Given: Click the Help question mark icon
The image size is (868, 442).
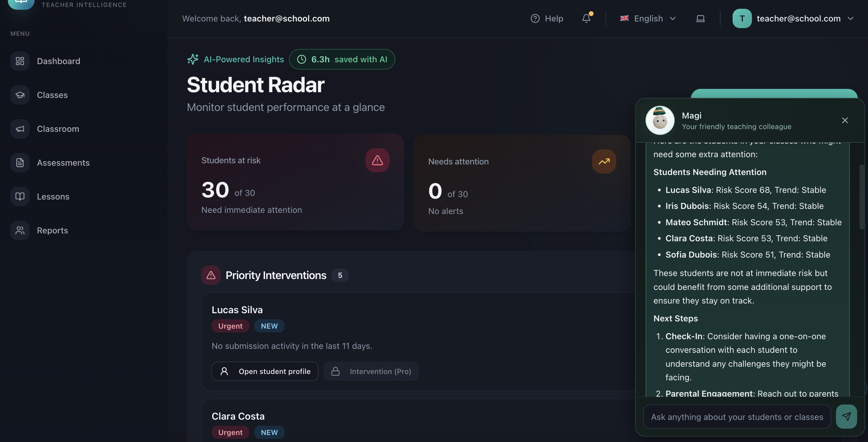Looking at the screenshot, I should coord(535,18).
